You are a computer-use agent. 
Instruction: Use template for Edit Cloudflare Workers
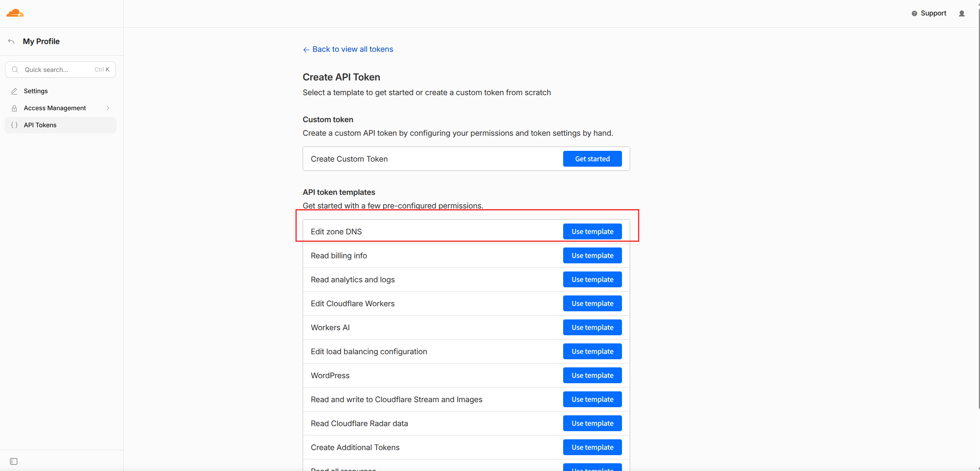[x=592, y=303]
